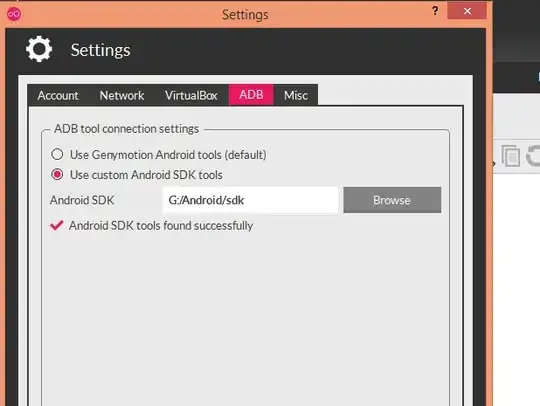The image size is (540, 406).
Task: Click the Browse button for Android SDK
Action: [392, 200]
